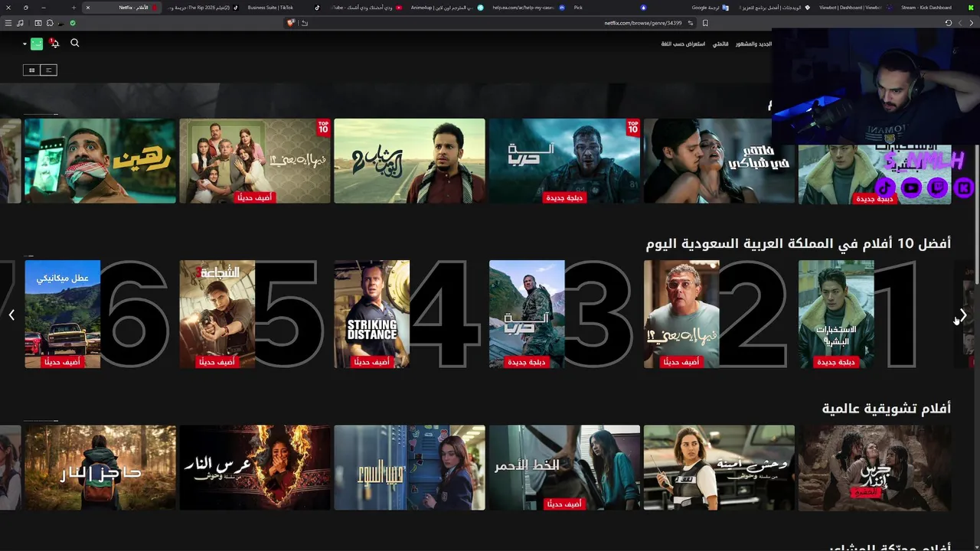980x551 pixels.
Task: Open browser extensions puzzle icon
Action: [x=50, y=23]
